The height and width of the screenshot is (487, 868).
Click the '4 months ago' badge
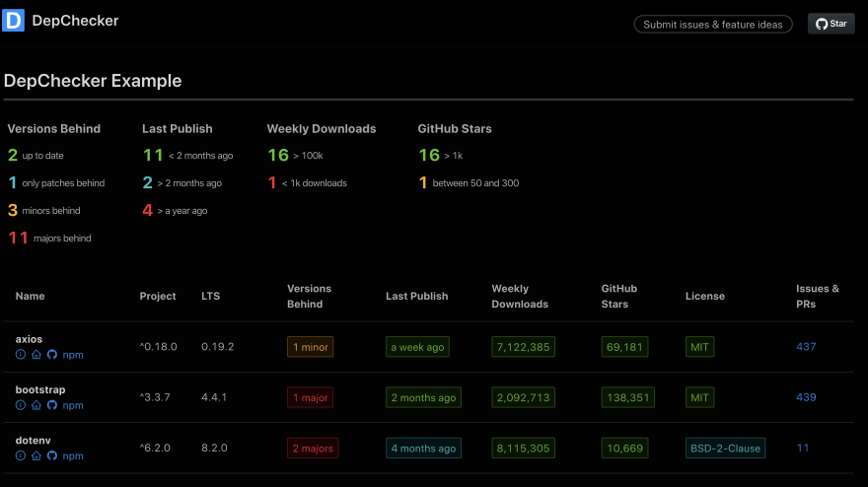point(423,449)
